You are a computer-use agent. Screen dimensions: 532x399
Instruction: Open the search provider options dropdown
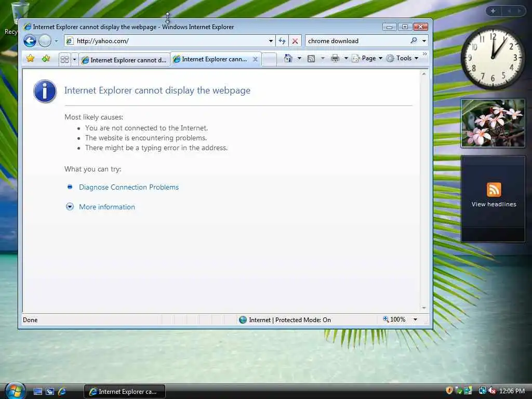(x=424, y=41)
